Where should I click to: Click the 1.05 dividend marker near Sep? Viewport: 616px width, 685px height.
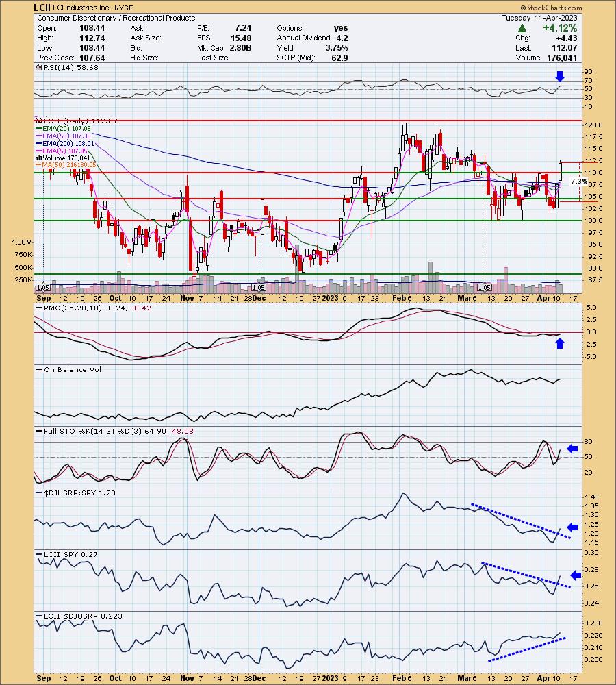click(x=43, y=288)
